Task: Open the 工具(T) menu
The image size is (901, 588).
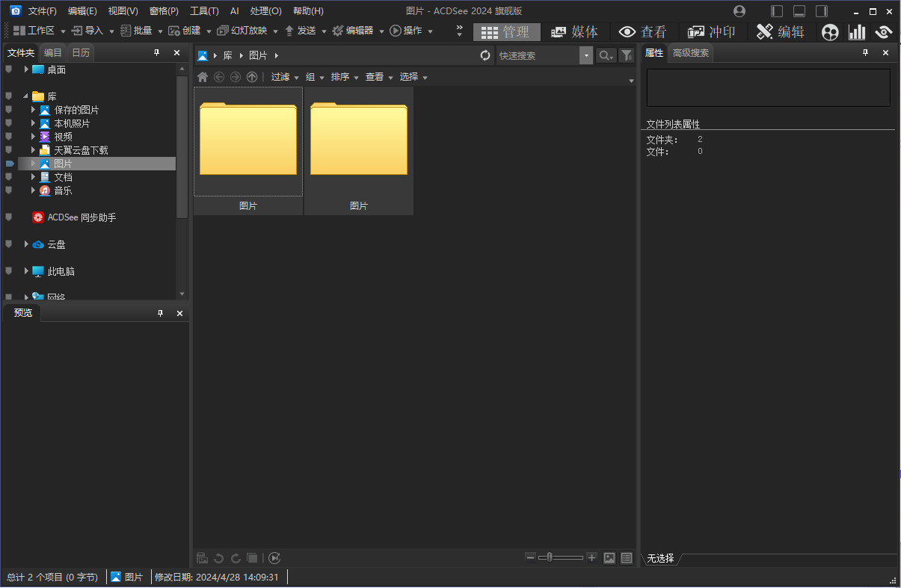Action: [x=204, y=11]
